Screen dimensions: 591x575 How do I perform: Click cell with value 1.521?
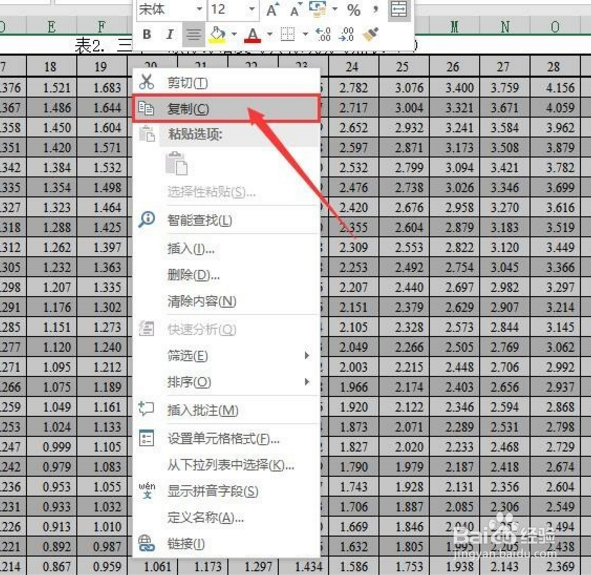tap(52, 88)
